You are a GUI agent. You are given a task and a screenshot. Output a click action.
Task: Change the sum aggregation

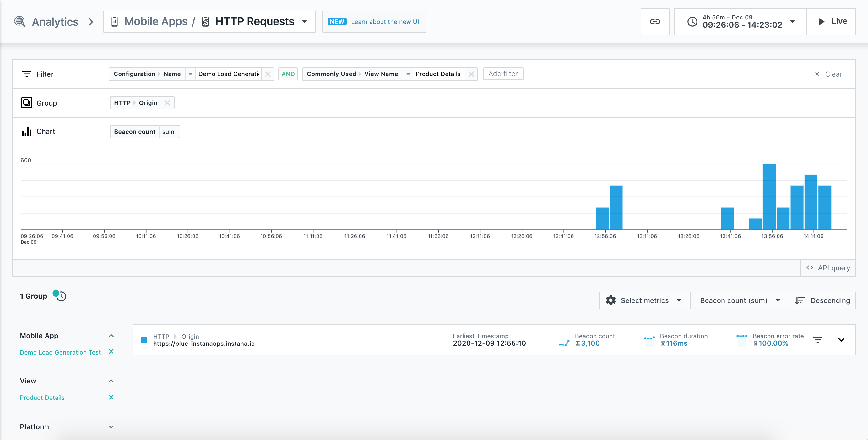click(x=169, y=132)
